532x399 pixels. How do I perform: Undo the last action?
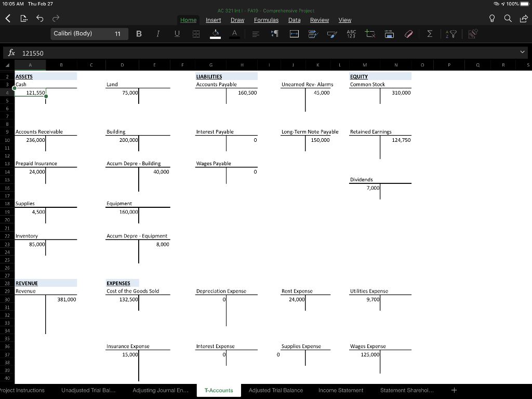click(39, 19)
